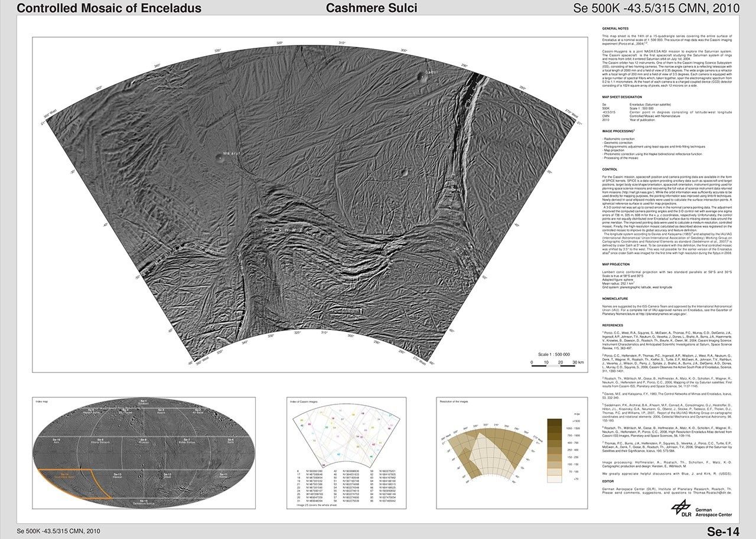Click the GENERAL NOTES section heading
756x539 pixels.
point(615,28)
